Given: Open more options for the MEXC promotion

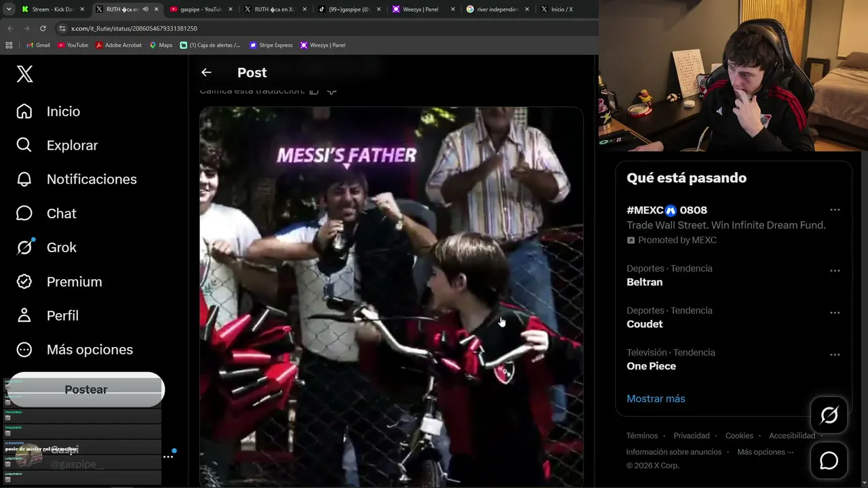Looking at the screenshot, I should [835, 210].
